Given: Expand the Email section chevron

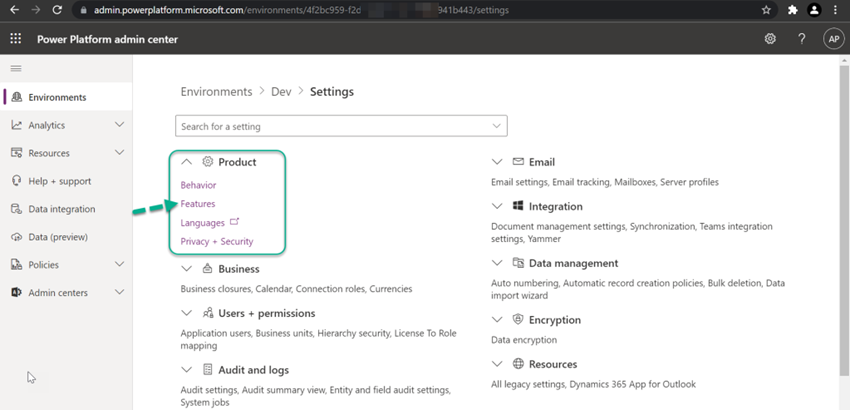Looking at the screenshot, I should coord(497,162).
